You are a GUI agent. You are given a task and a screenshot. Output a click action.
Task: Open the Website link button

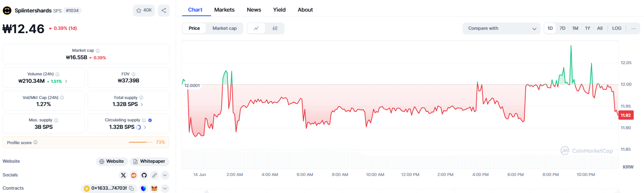point(112,161)
